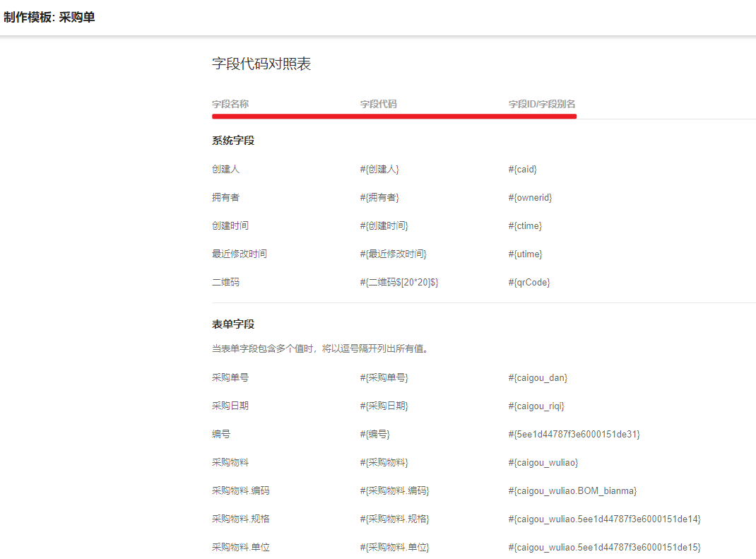Click the 字段名称 column header
Image resolution: width=756 pixels, height=559 pixels.
[x=230, y=104]
